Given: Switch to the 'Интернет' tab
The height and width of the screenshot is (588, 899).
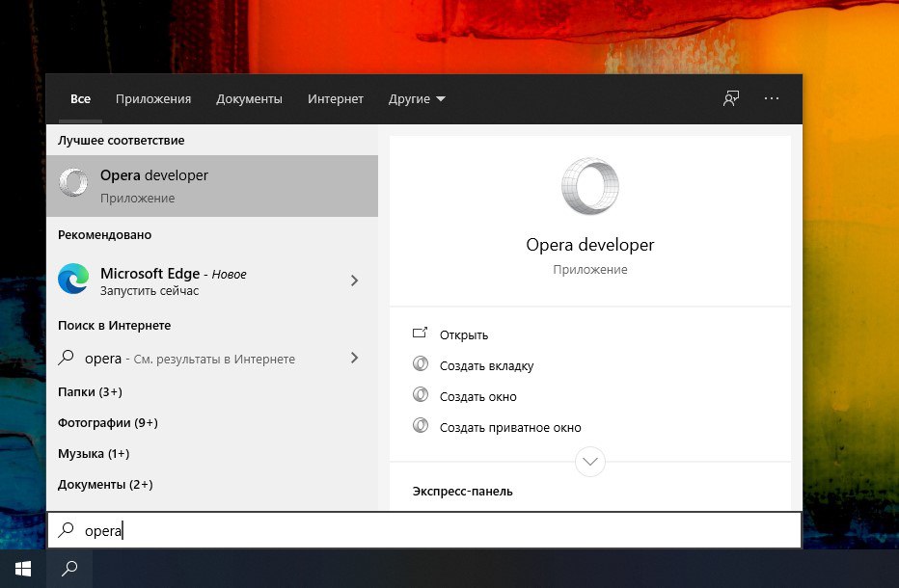Looking at the screenshot, I should click(x=336, y=98).
